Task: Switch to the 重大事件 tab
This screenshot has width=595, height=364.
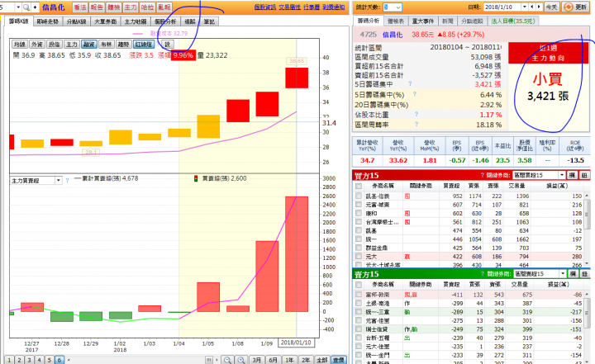Action: 423,21
